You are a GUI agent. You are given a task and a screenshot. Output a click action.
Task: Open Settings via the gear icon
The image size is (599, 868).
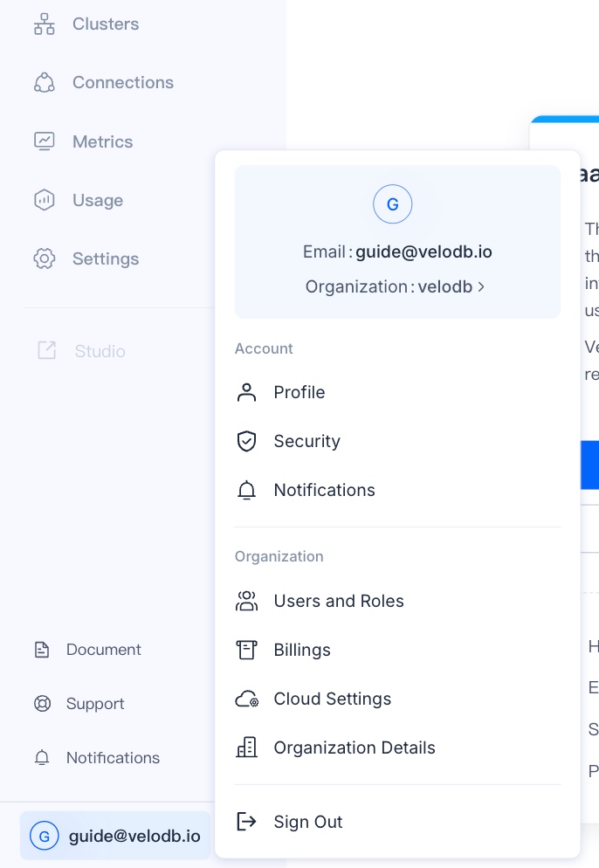point(44,258)
